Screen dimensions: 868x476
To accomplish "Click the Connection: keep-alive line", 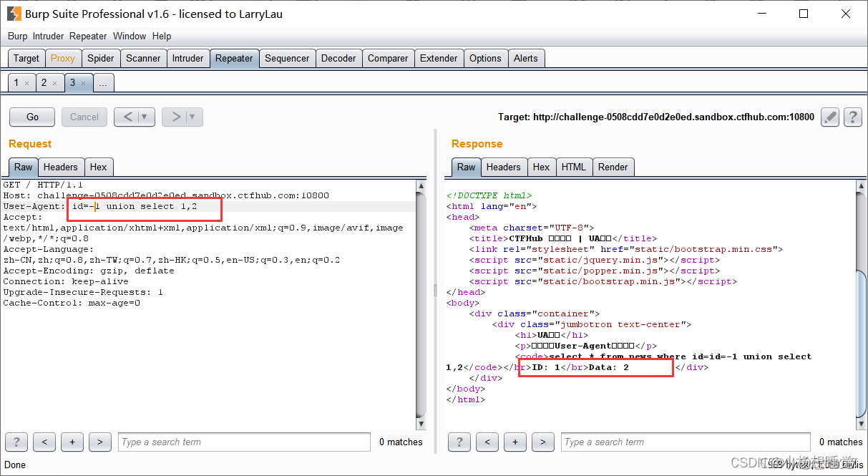I will [x=66, y=281].
